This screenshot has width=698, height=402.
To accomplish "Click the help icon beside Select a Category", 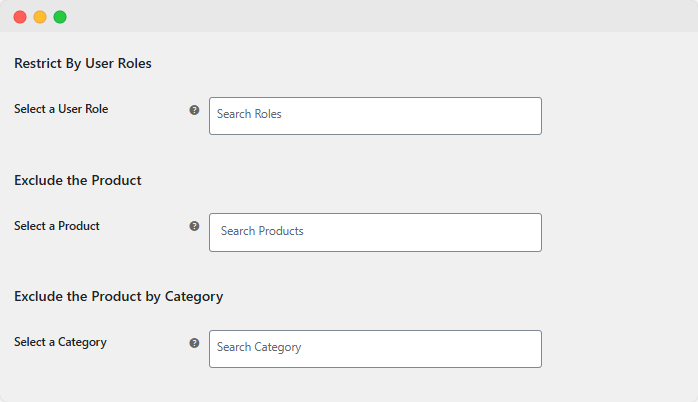I will (x=194, y=343).
